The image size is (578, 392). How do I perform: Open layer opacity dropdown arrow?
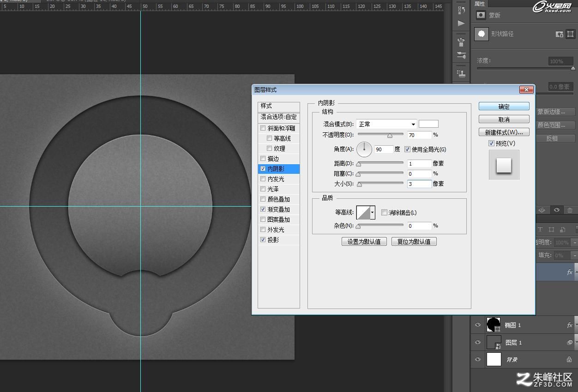click(x=574, y=242)
